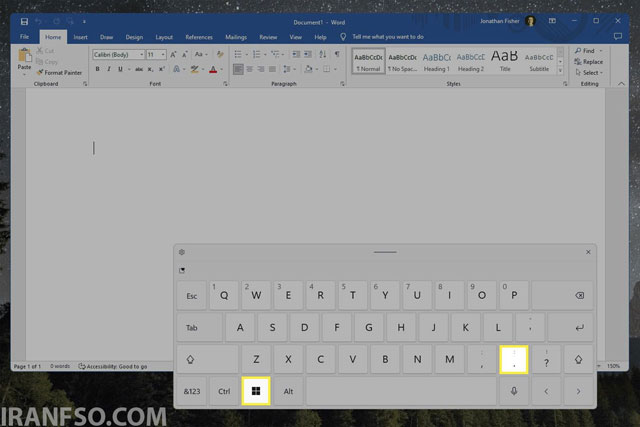
Task: Open line spacing options
Action: 287,69
